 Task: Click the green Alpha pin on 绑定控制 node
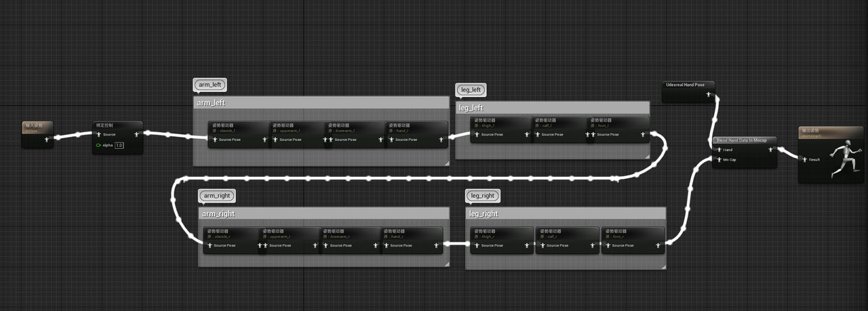(x=98, y=145)
